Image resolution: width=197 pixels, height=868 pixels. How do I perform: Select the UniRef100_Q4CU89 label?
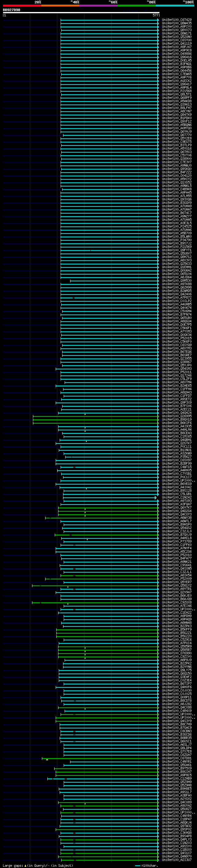[177, 802]
